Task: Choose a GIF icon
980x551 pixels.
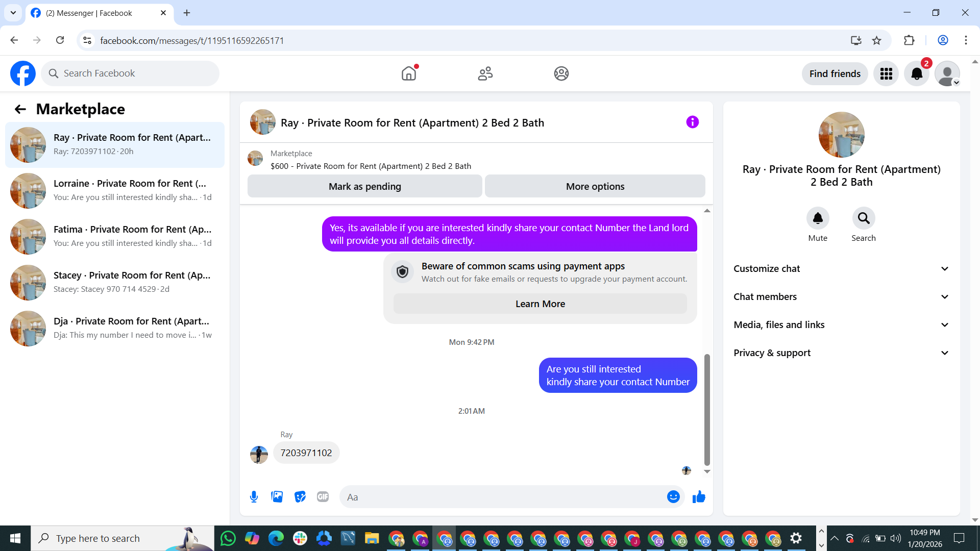Action: pos(323,497)
